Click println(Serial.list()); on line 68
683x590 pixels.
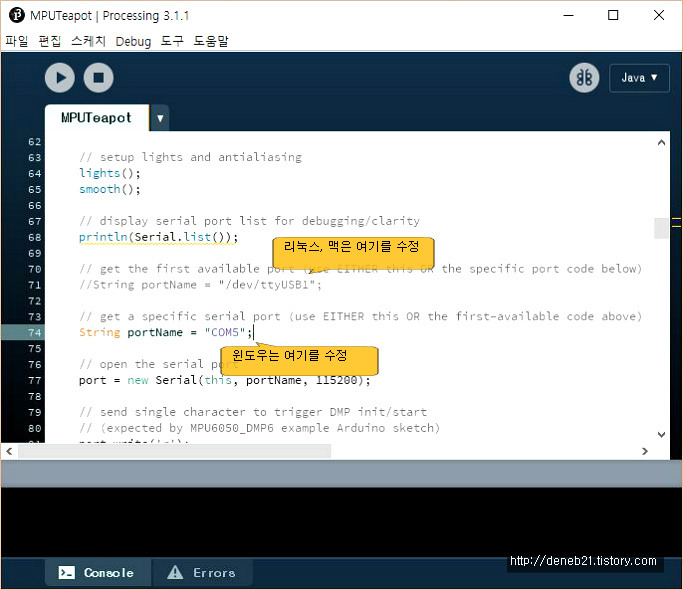click(159, 237)
